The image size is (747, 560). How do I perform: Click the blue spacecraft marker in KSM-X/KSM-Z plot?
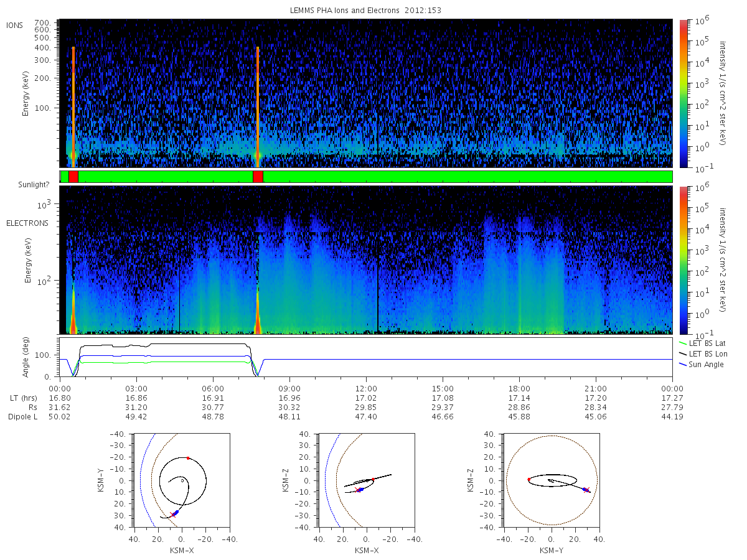(x=360, y=490)
